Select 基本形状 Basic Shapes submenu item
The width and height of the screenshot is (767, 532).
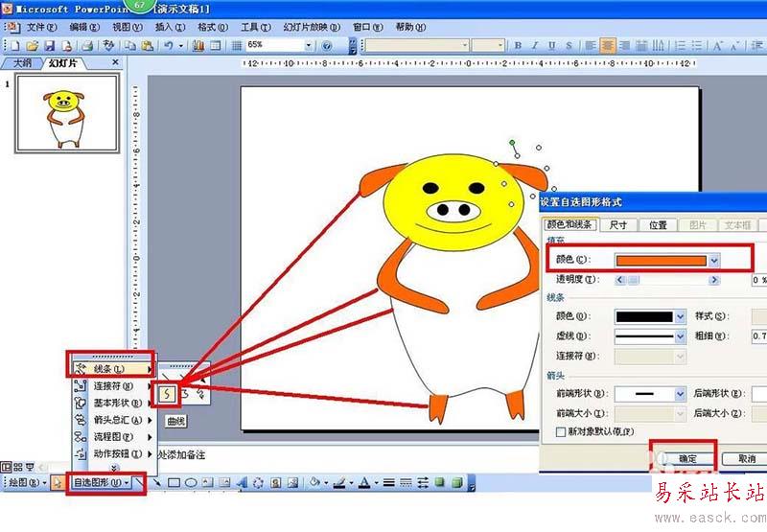tap(113, 403)
